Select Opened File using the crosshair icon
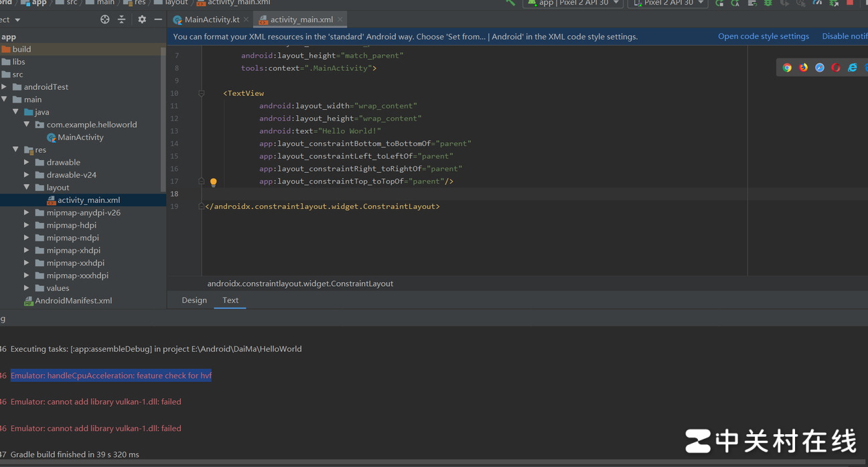Image resolution: width=868 pixels, height=467 pixels. tap(104, 19)
